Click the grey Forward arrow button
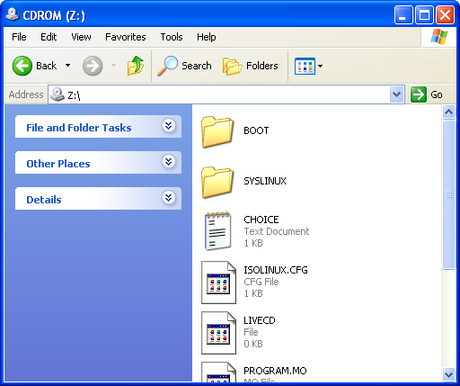 pos(92,66)
